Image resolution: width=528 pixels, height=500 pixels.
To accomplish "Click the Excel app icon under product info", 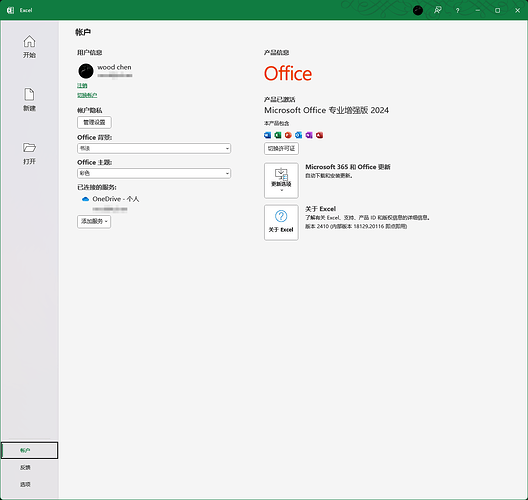I will pyautogui.click(x=278, y=135).
